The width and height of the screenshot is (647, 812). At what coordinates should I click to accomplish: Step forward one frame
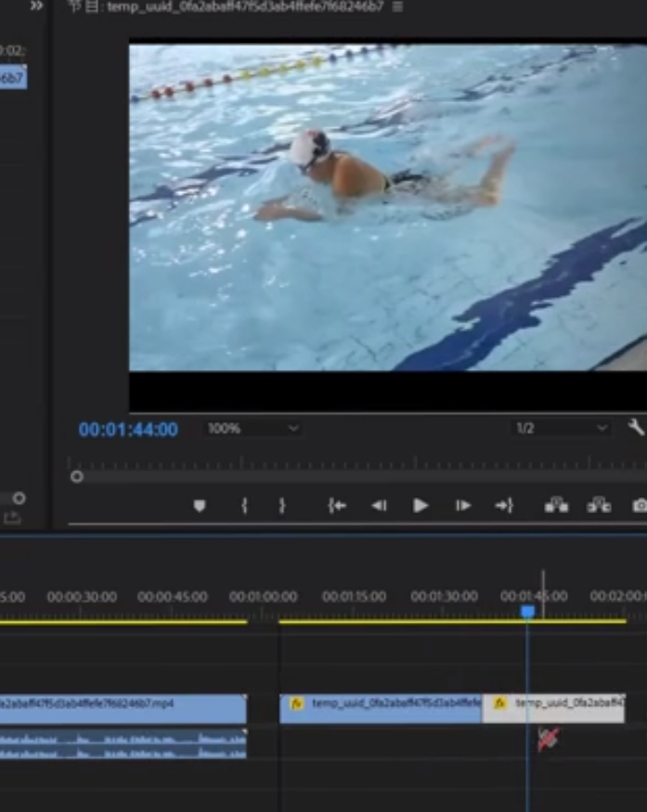coord(462,506)
